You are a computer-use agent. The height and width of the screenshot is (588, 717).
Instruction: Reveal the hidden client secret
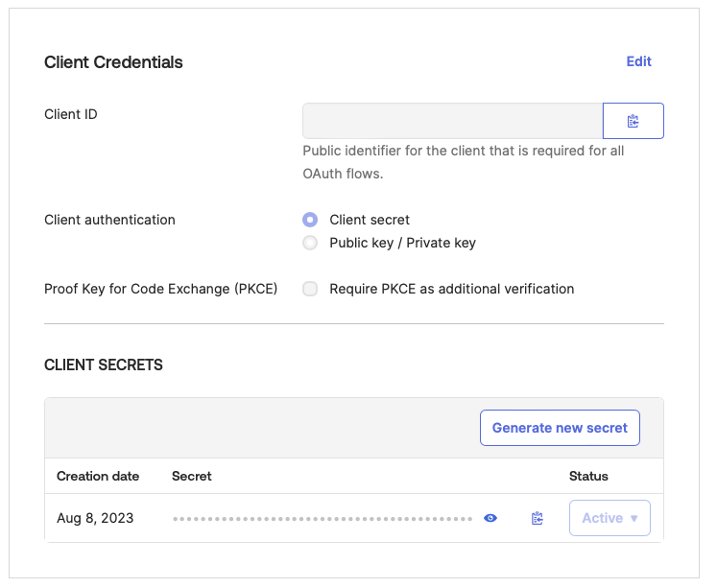490,518
